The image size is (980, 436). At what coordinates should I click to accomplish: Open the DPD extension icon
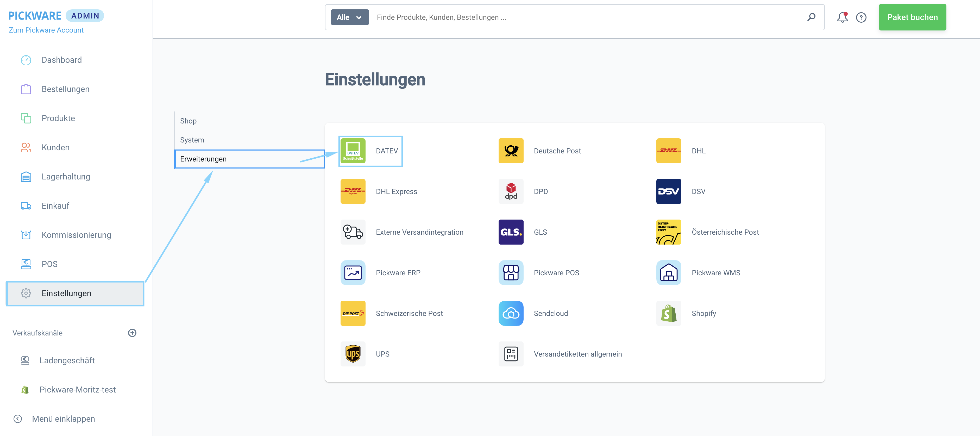pos(511,191)
